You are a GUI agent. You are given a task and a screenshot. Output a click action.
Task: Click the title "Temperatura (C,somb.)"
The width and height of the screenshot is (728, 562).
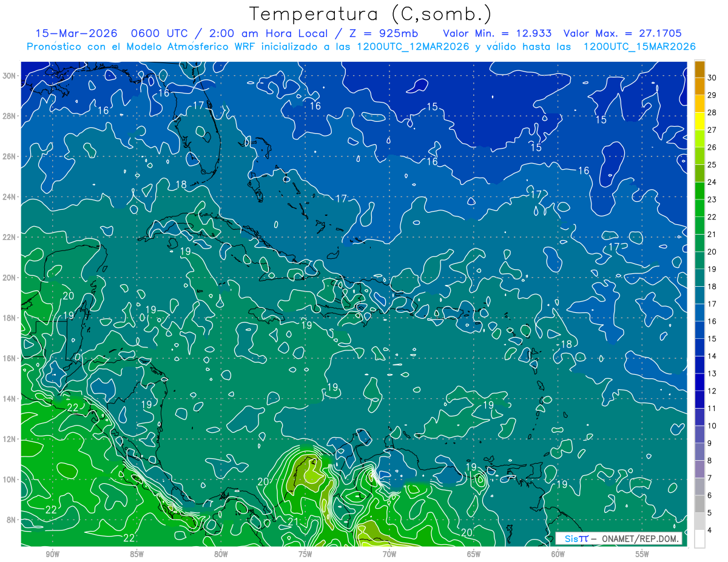click(371, 14)
